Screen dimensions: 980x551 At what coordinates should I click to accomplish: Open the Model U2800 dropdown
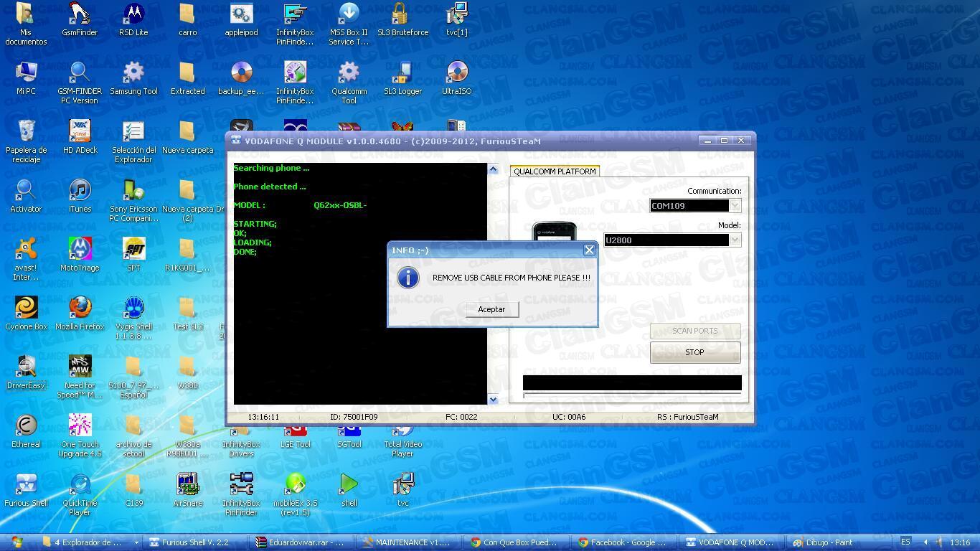coord(735,240)
